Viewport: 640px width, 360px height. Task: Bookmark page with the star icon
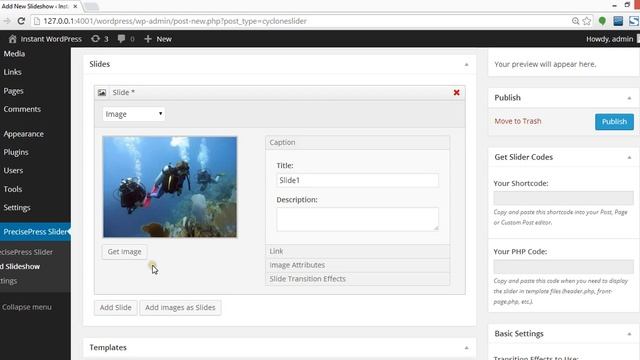[x=587, y=21]
